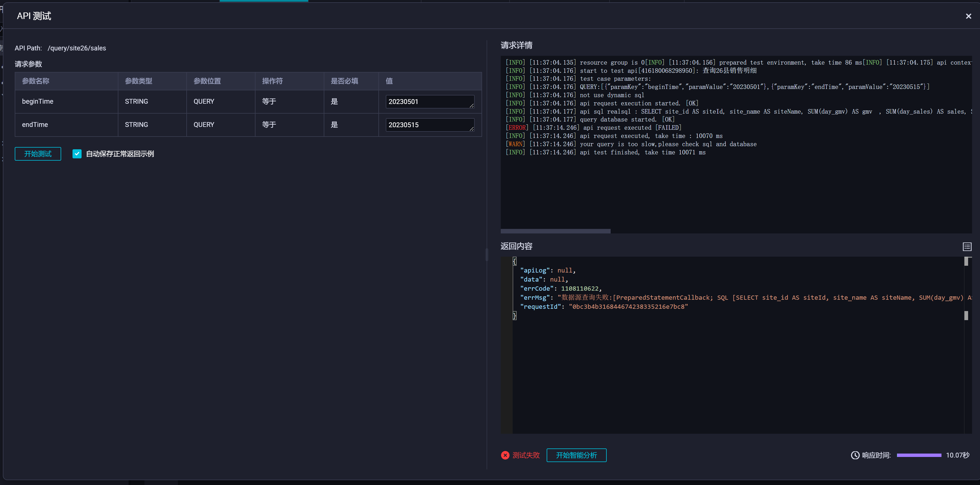
Task: Click the JSON opening brace fold marker
Action: point(514,261)
